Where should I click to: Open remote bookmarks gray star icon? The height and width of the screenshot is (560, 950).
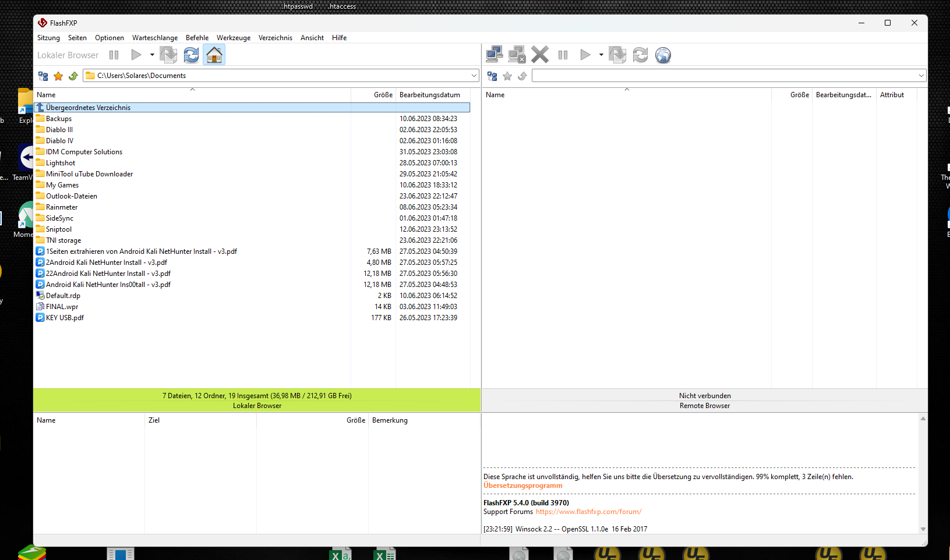pos(507,76)
